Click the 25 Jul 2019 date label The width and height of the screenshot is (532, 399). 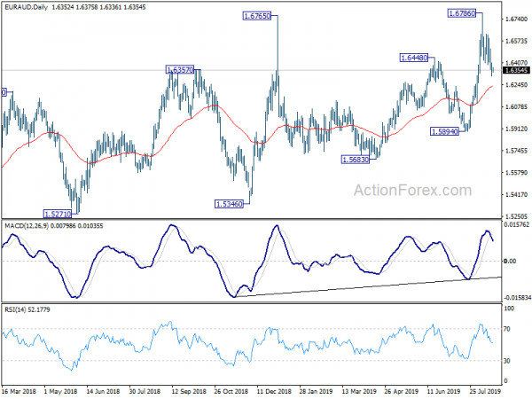(485, 391)
